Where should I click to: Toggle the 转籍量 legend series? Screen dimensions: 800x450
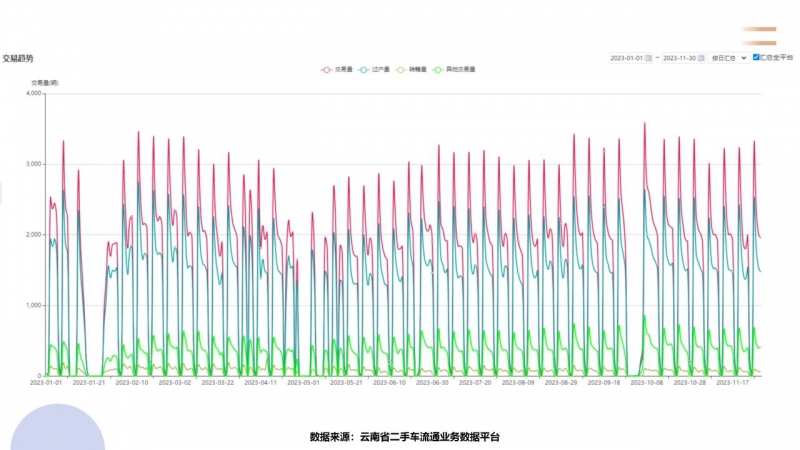(411, 69)
